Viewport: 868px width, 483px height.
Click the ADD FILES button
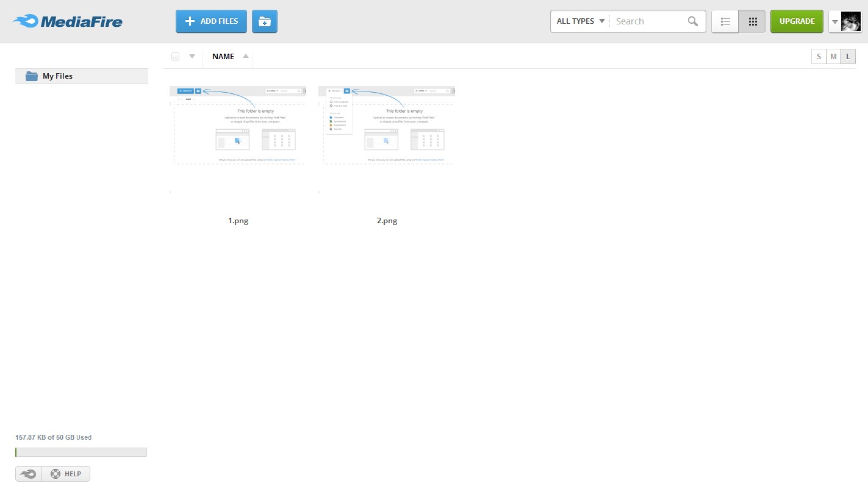[x=212, y=21]
